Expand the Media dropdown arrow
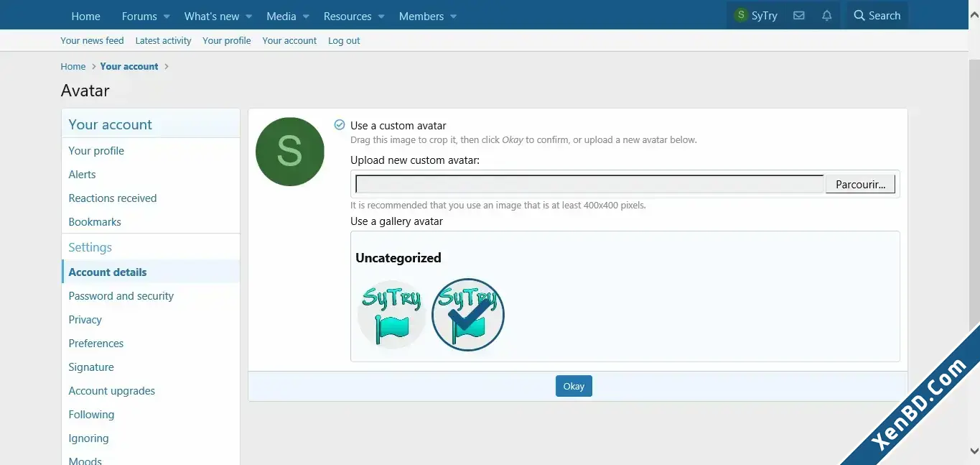980x465 pixels. pos(306,17)
